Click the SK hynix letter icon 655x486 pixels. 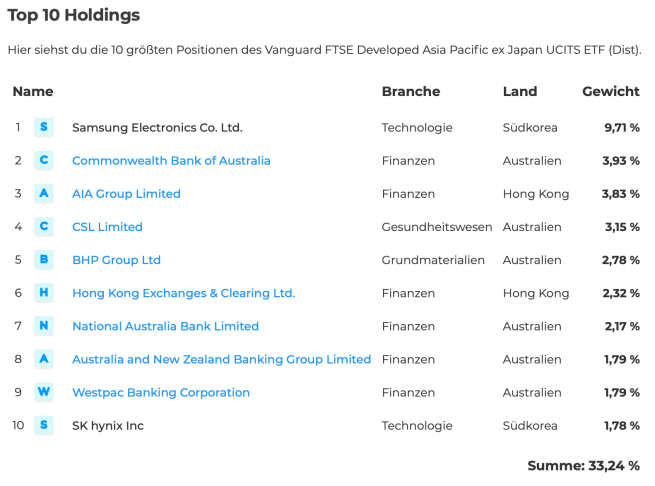[43, 425]
